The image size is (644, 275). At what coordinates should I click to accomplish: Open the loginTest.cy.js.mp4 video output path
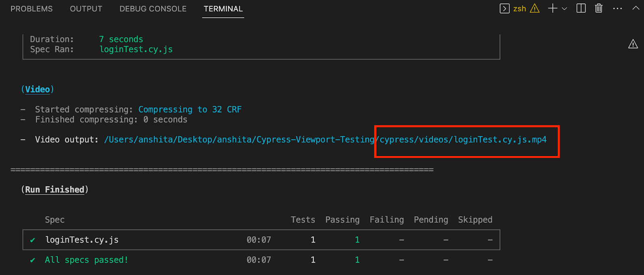tap(463, 140)
